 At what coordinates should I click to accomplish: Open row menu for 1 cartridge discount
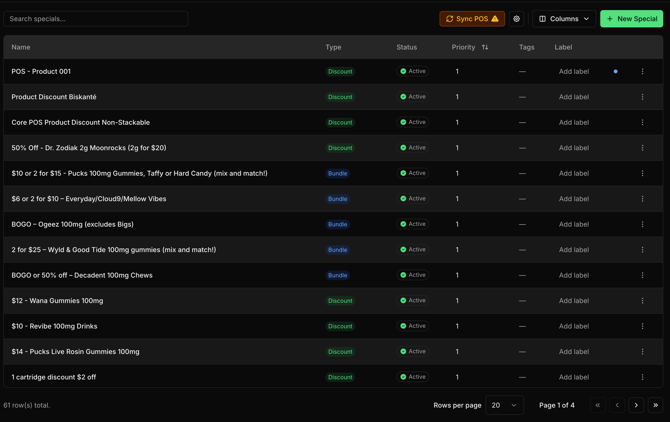point(642,377)
